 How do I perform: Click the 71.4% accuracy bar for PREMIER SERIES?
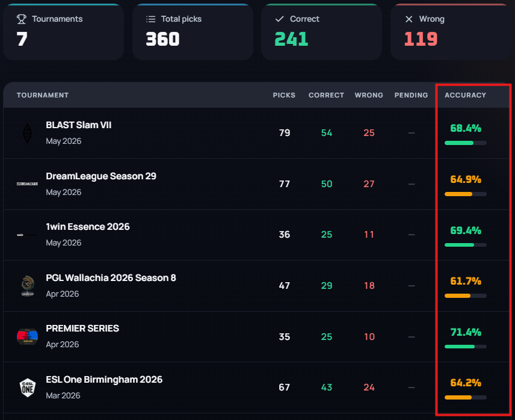tap(466, 347)
